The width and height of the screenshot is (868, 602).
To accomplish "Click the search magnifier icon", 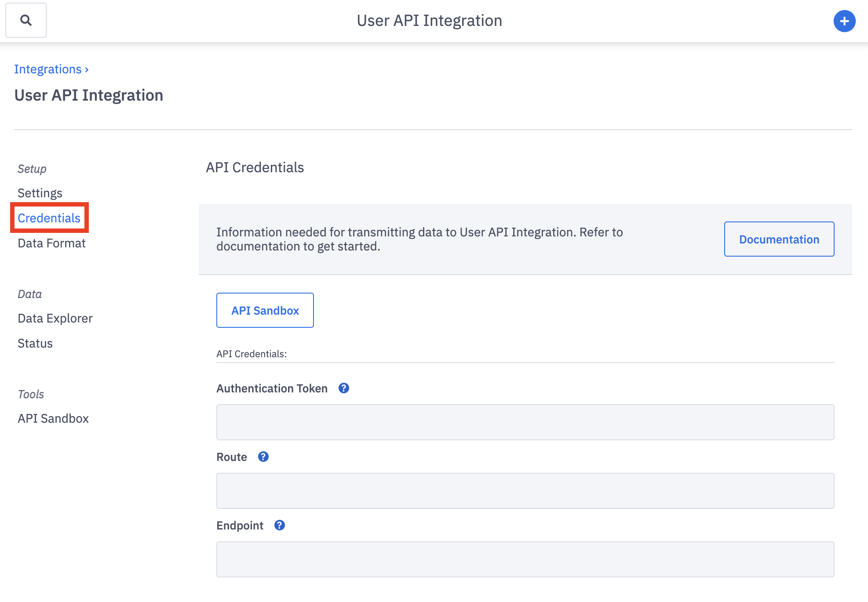I will tap(26, 20).
